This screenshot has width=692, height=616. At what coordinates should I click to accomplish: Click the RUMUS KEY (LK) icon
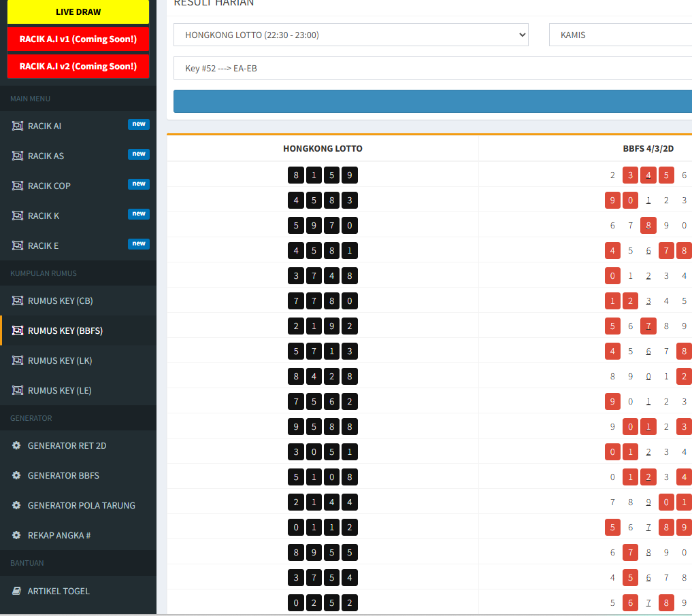[17, 360]
